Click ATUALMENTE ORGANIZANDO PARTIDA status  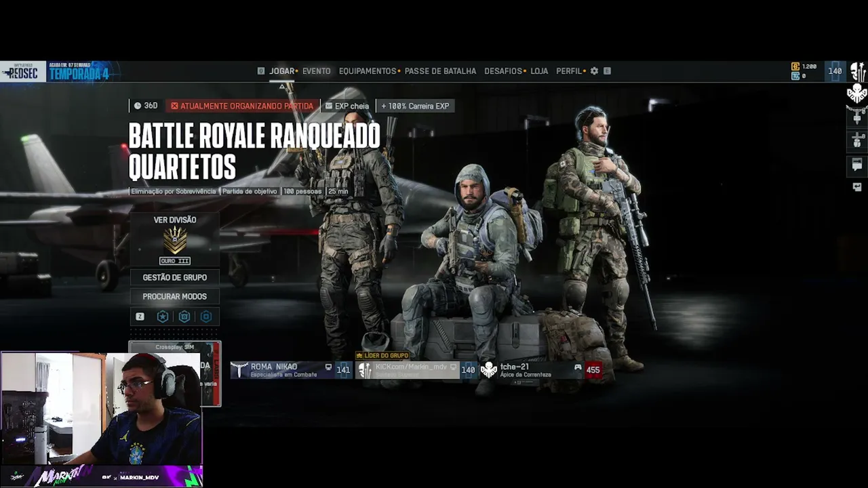(242, 106)
